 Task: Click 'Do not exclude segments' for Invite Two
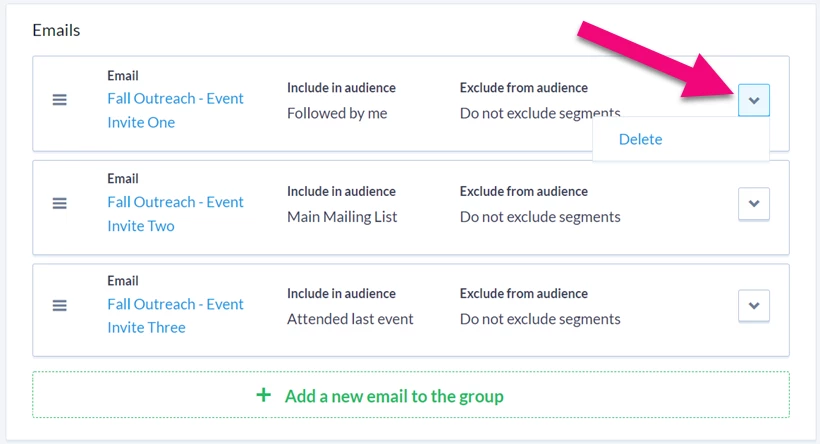pos(540,217)
